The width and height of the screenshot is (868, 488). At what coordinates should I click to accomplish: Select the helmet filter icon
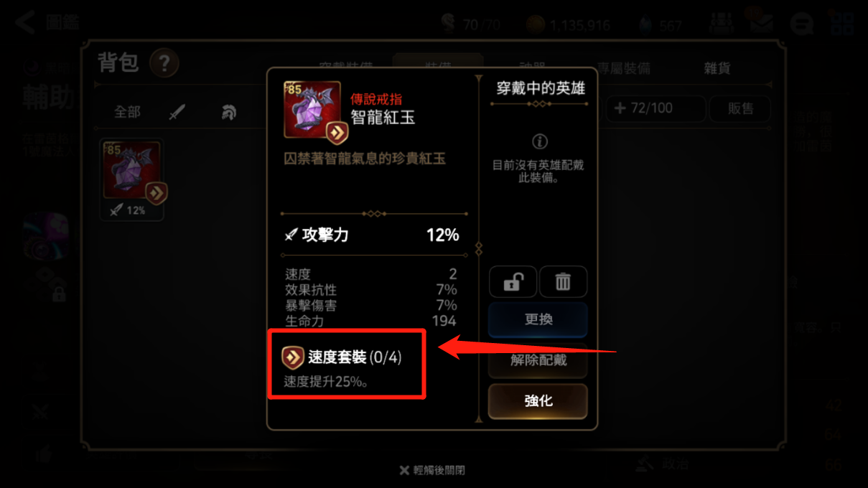click(x=228, y=112)
